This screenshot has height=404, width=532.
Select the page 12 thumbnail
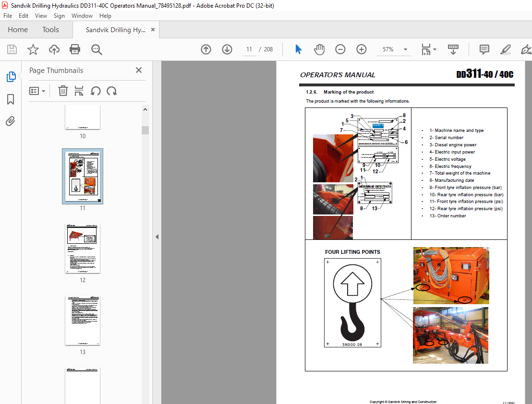[x=83, y=248]
